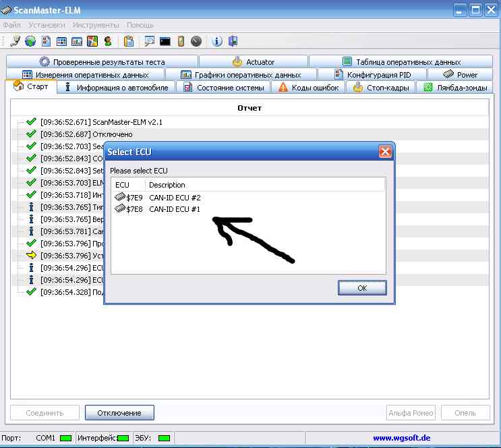Click the globe icon in the toolbar

click(30, 41)
